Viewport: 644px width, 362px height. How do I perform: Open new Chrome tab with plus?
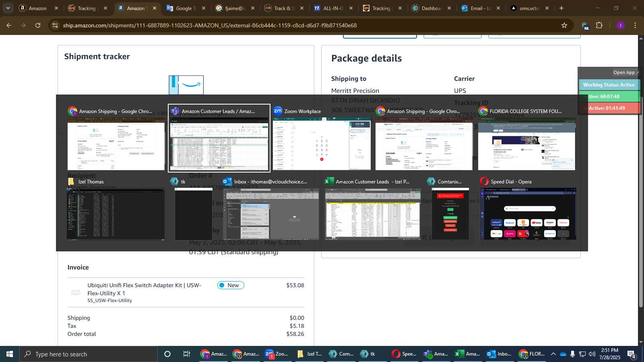pyautogui.click(x=561, y=8)
